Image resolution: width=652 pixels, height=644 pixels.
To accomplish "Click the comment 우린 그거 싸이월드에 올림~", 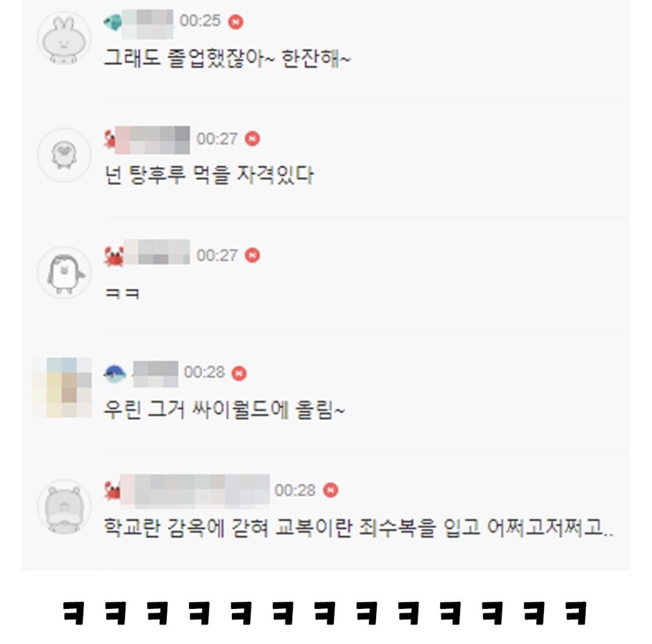I will pos(224,410).
